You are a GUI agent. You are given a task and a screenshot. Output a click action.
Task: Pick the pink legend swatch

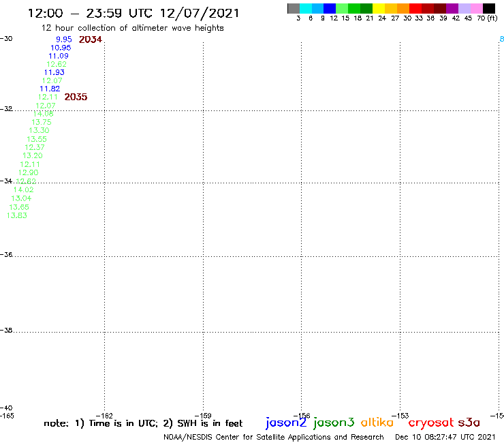click(477, 8)
